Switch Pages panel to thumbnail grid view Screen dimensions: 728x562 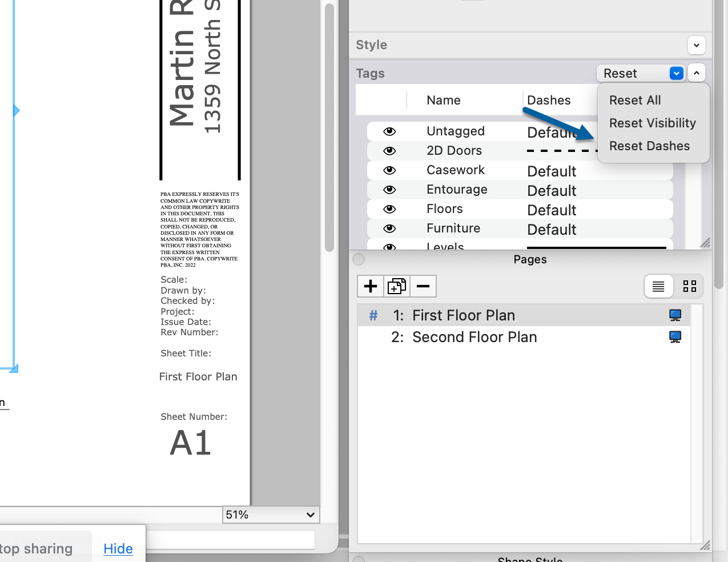pyautogui.click(x=690, y=286)
